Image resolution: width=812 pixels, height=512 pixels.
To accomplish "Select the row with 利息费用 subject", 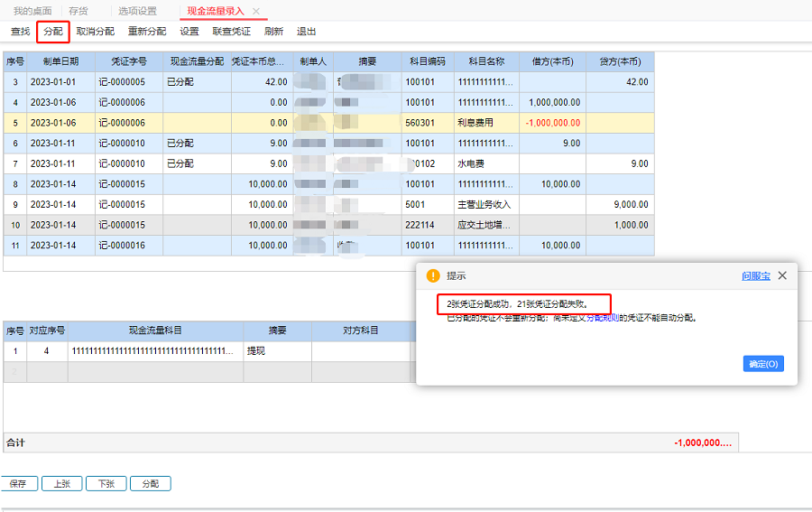I will (328, 123).
